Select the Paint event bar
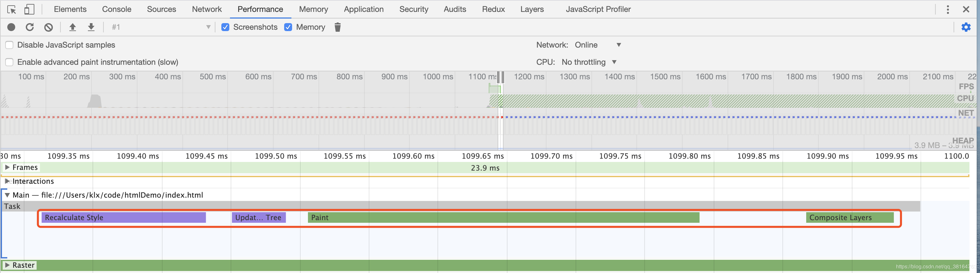 [x=504, y=217]
